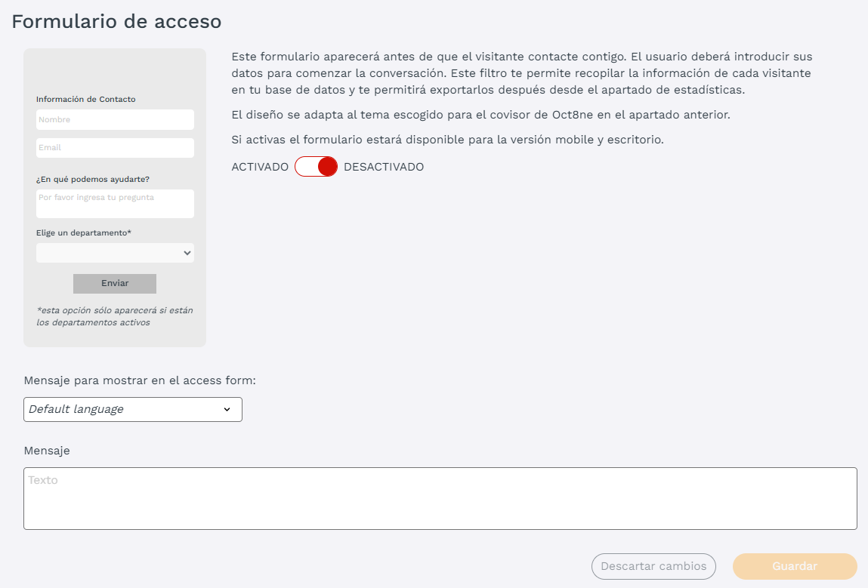Save the form with the Guardar button
The width and height of the screenshot is (868, 588).
(x=795, y=566)
